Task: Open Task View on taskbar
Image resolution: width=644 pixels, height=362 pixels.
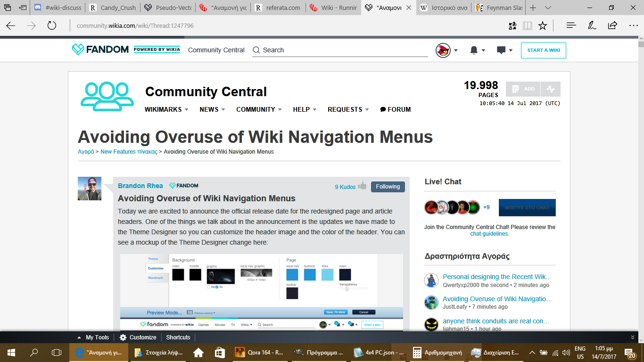Action: [57, 352]
